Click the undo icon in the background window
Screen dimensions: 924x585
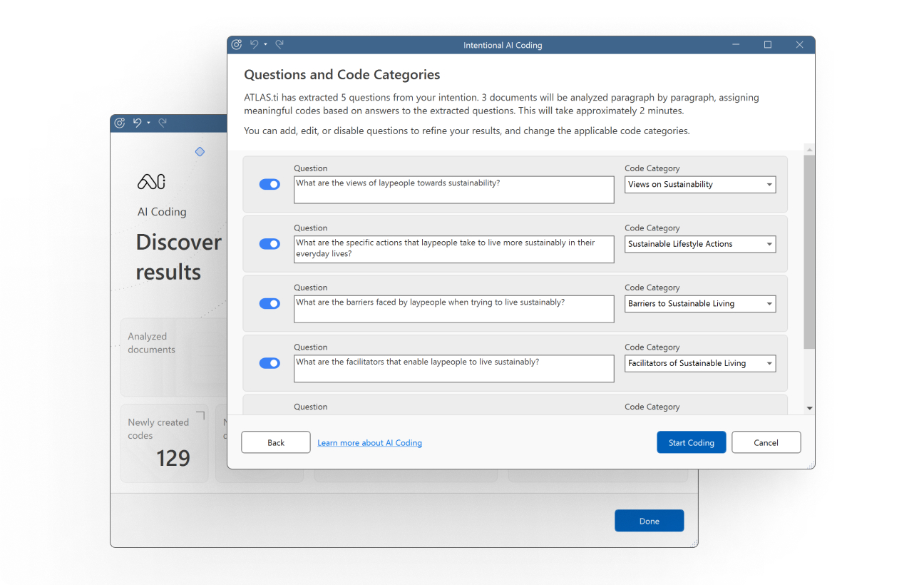tap(137, 123)
